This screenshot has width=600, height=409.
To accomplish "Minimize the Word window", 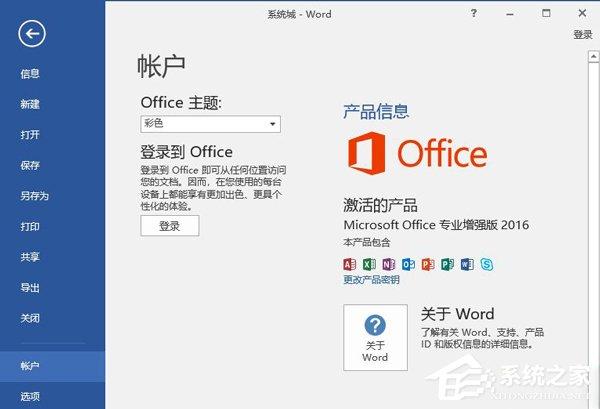I will 510,14.
